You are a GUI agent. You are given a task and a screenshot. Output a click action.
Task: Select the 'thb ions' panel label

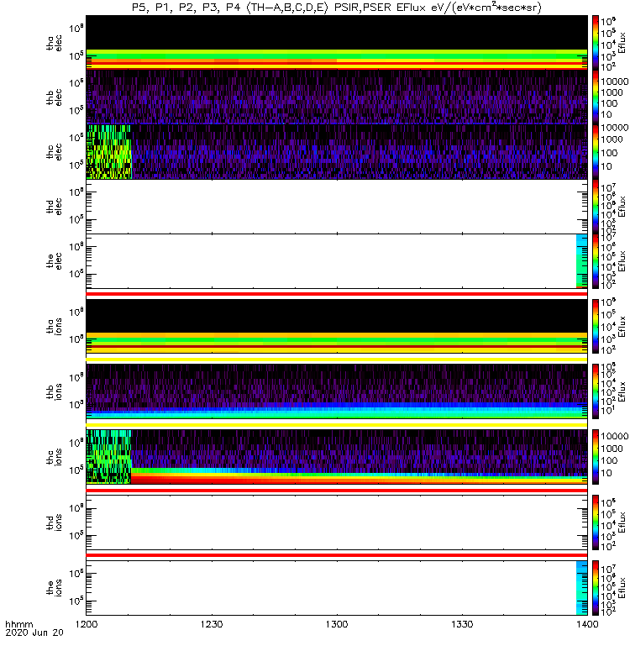click(54, 391)
